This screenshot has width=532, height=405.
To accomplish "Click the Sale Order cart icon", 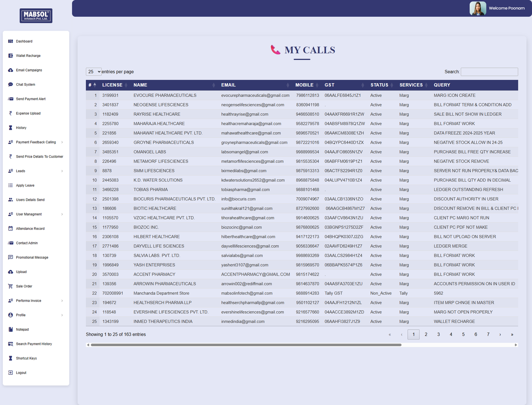I will [11, 286].
